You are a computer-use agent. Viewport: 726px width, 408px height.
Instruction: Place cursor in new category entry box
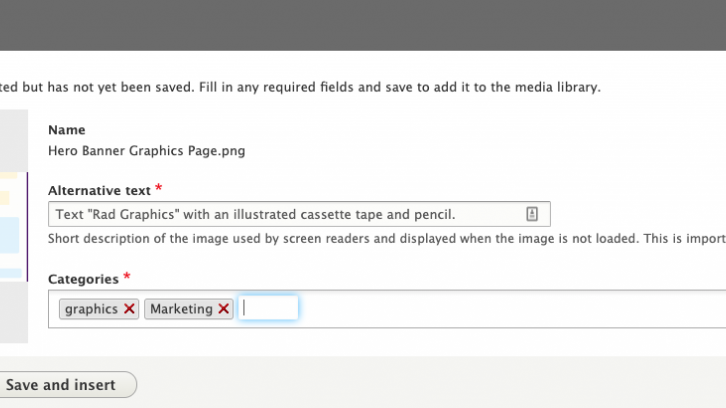(x=268, y=308)
